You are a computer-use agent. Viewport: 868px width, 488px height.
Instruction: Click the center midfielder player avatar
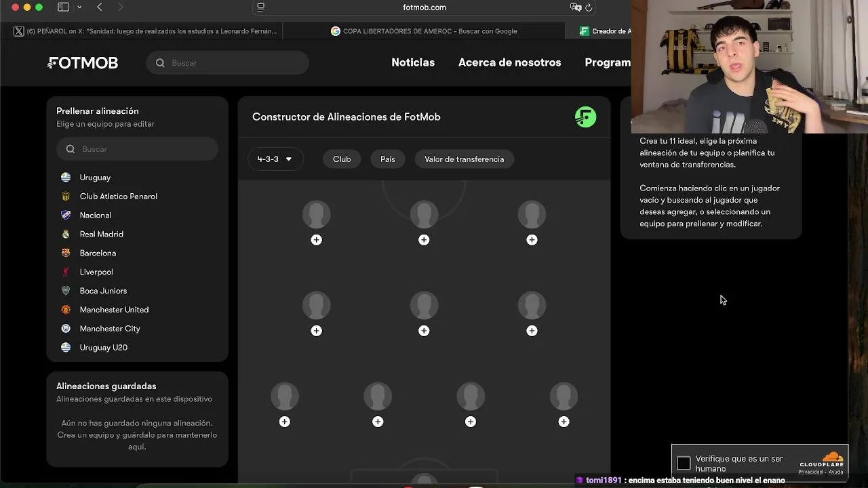(x=424, y=306)
